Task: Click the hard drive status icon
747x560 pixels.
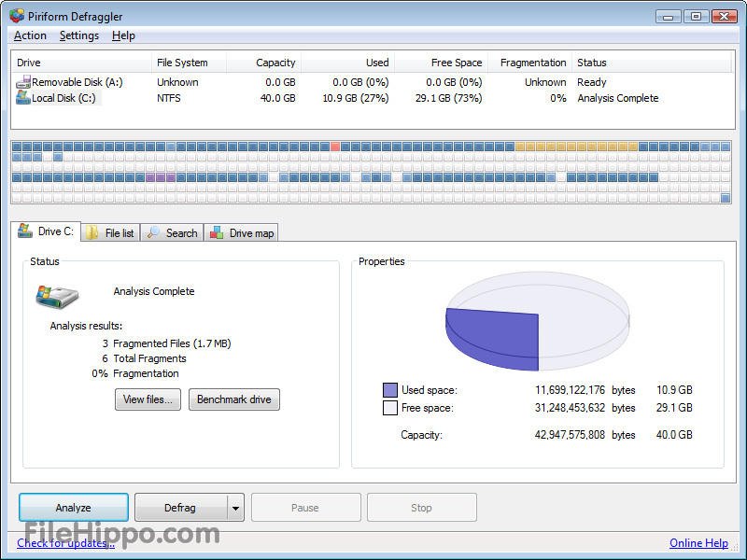Action: 57,296
